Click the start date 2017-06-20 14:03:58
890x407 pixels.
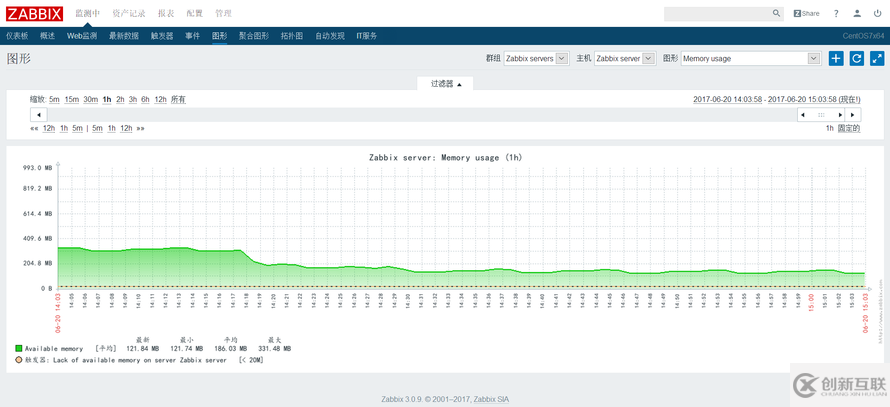coord(727,99)
